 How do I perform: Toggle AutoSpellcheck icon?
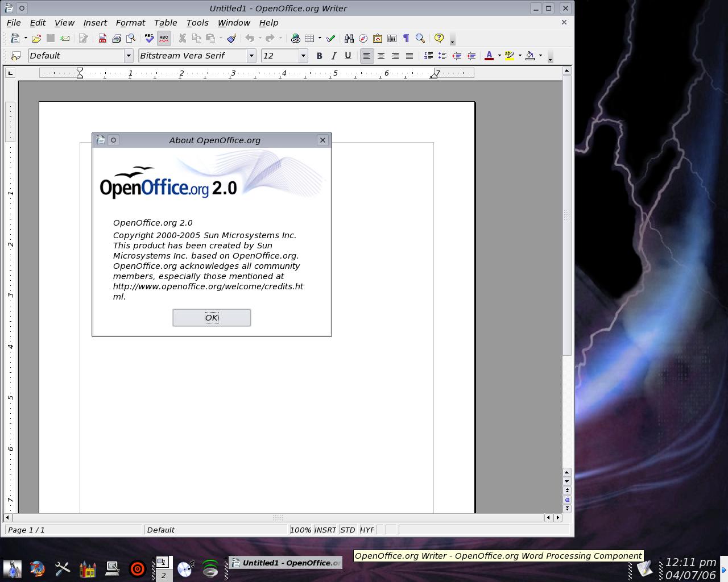pyautogui.click(x=164, y=39)
